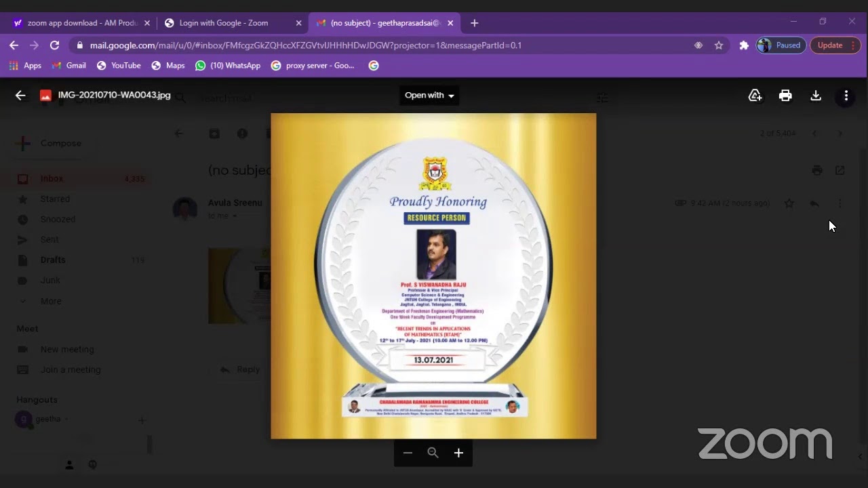Reset zoom with magnifier icon

(433, 453)
